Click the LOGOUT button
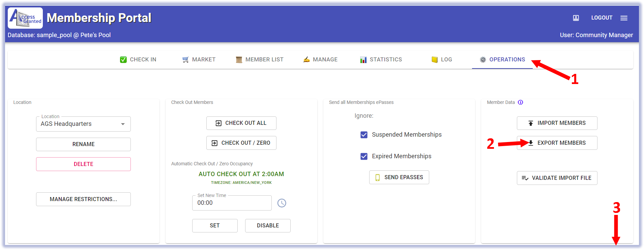The width and height of the screenshot is (644, 250). [x=602, y=18]
